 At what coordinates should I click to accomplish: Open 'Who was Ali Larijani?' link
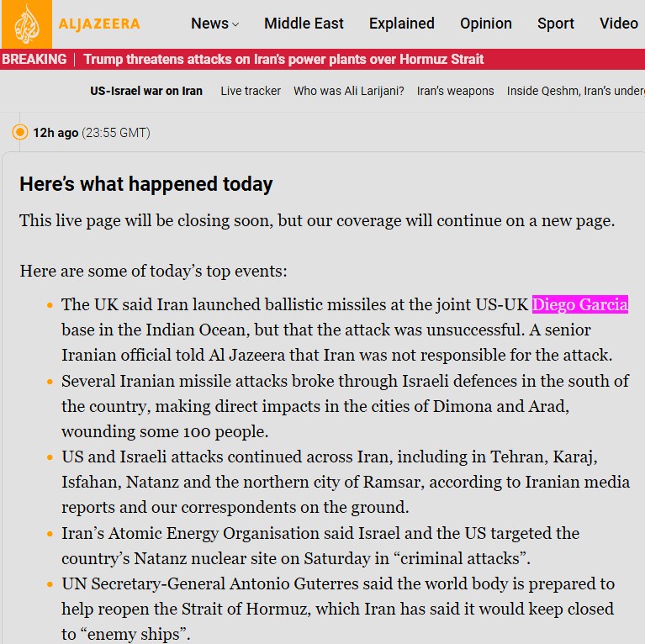point(348,91)
